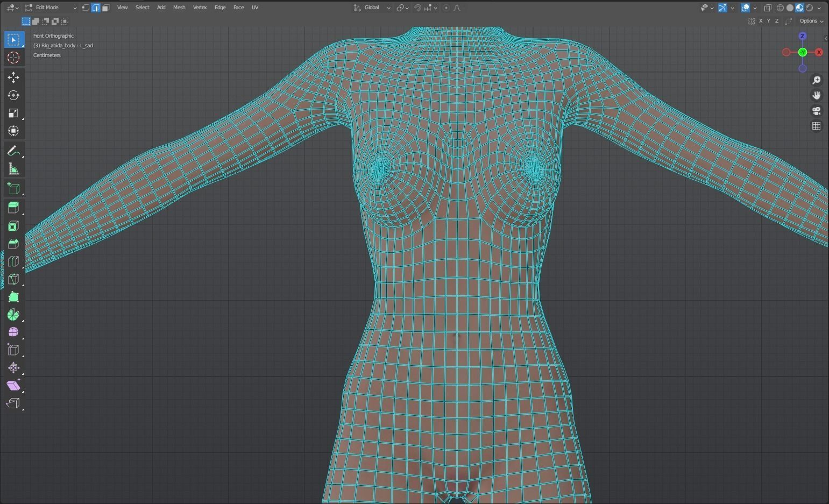This screenshot has width=829, height=504.
Task: Enable face select mode
Action: pyautogui.click(x=105, y=8)
